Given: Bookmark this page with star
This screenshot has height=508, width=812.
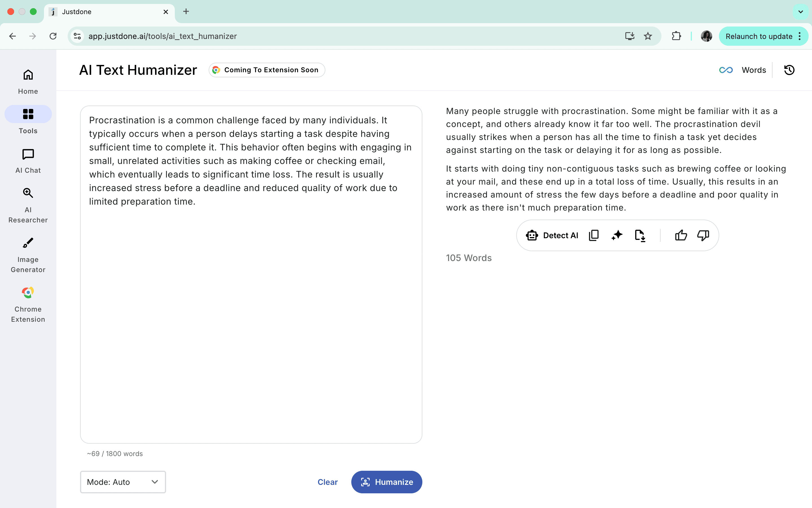Looking at the screenshot, I should tap(648, 36).
